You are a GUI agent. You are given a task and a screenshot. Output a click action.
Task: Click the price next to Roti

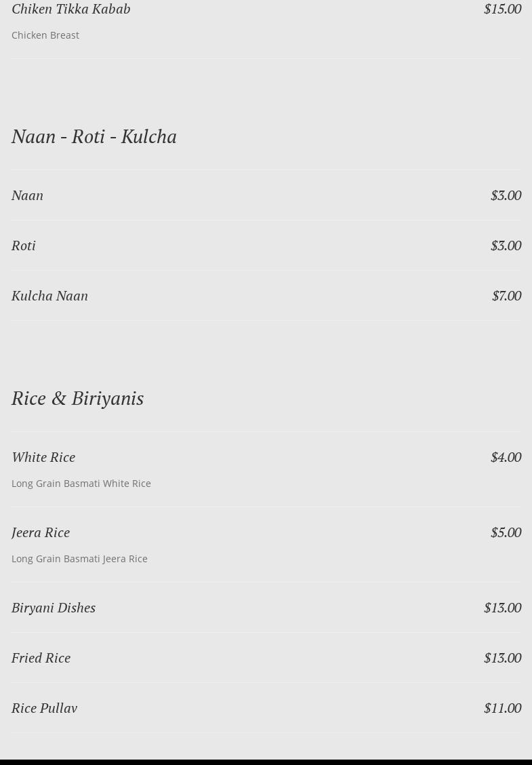tap(506, 246)
